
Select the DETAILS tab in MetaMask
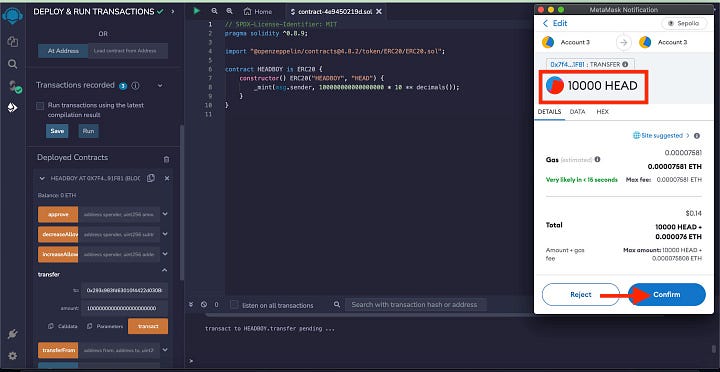tap(549, 112)
